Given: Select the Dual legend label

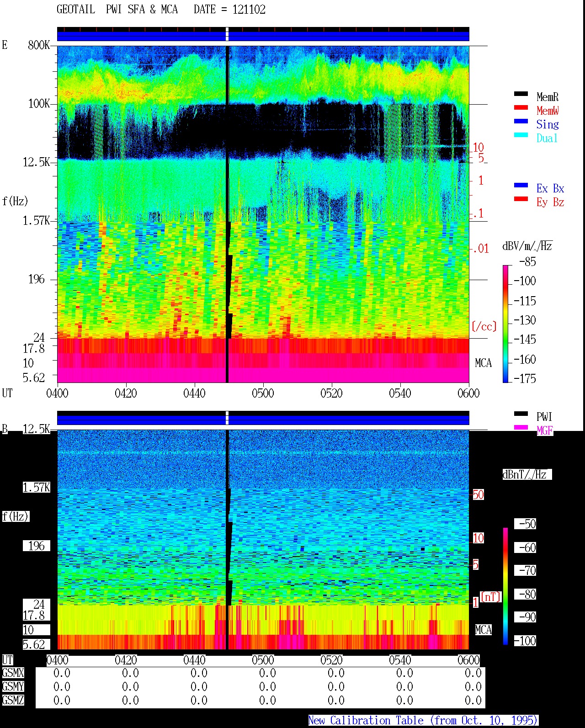Looking at the screenshot, I should (548, 138).
